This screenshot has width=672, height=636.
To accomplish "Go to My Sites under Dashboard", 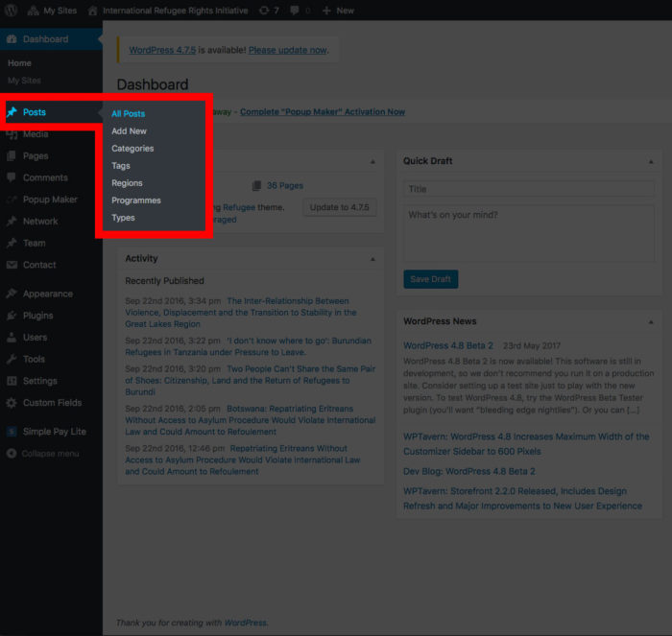I will coord(24,80).
